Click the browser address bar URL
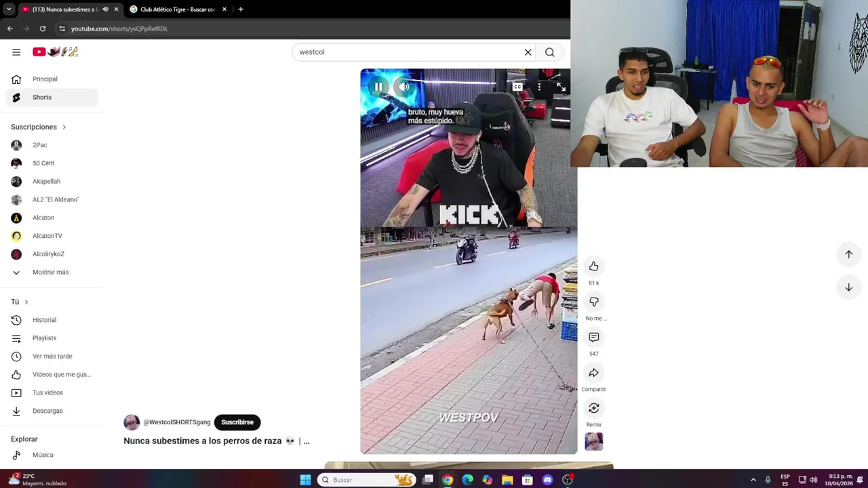The width and height of the screenshot is (868, 488). 119,28
